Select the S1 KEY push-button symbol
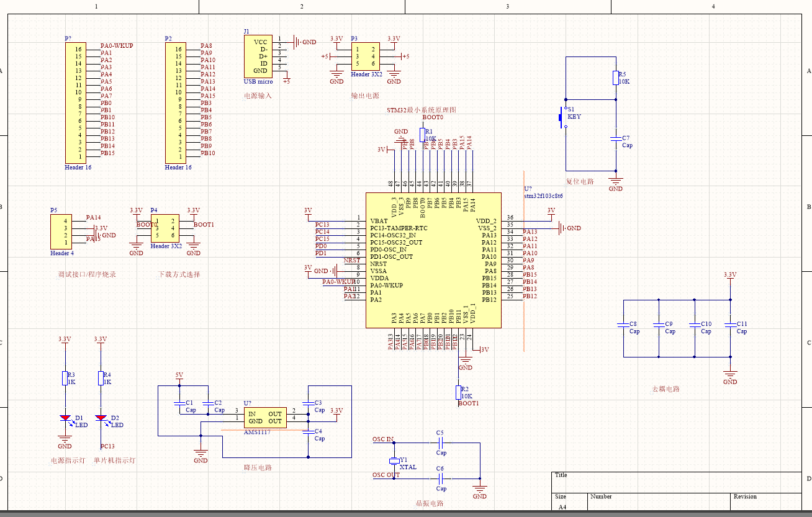Screen dimensions: 812x517 (564, 116)
